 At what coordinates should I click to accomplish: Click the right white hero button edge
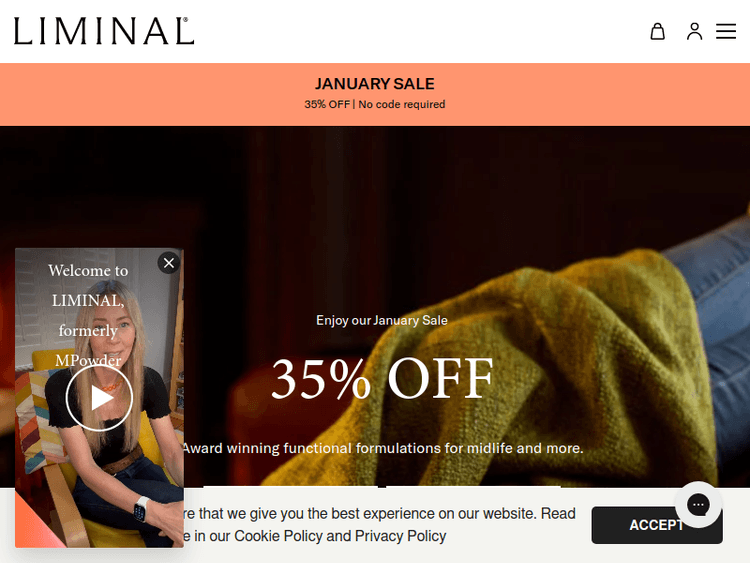(473, 487)
